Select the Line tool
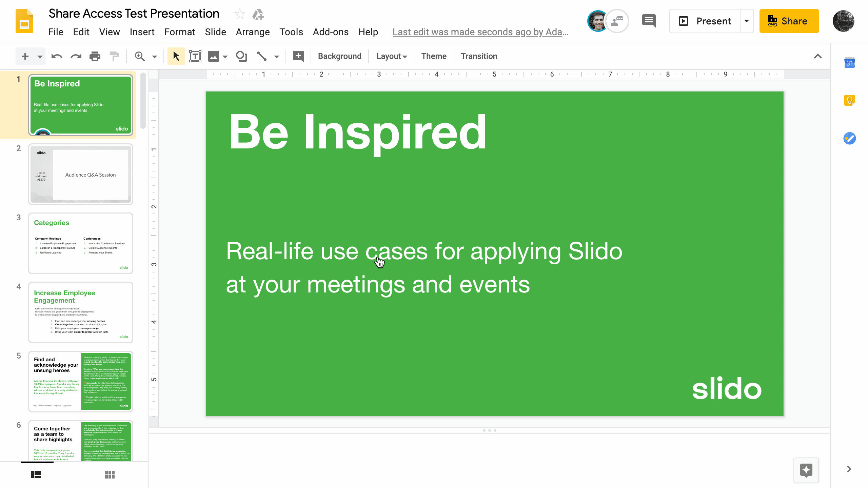This screenshot has width=868, height=488. (261, 56)
